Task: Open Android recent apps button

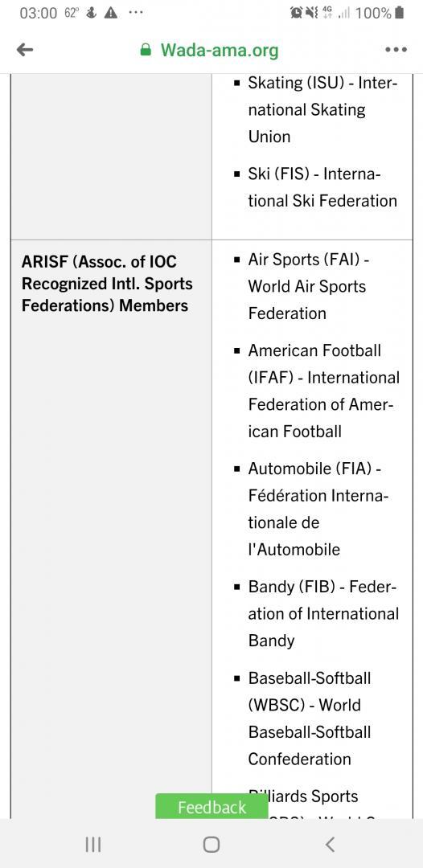Action: pyautogui.click(x=93, y=844)
